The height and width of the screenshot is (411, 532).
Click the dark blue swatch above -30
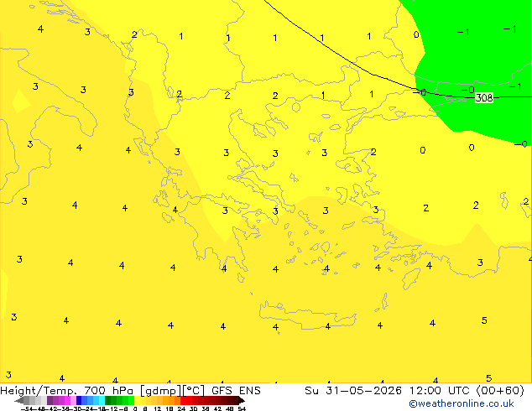coord(79,400)
